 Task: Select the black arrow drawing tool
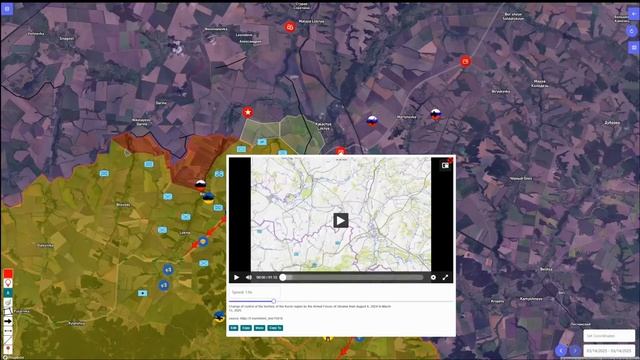[x=8, y=321]
